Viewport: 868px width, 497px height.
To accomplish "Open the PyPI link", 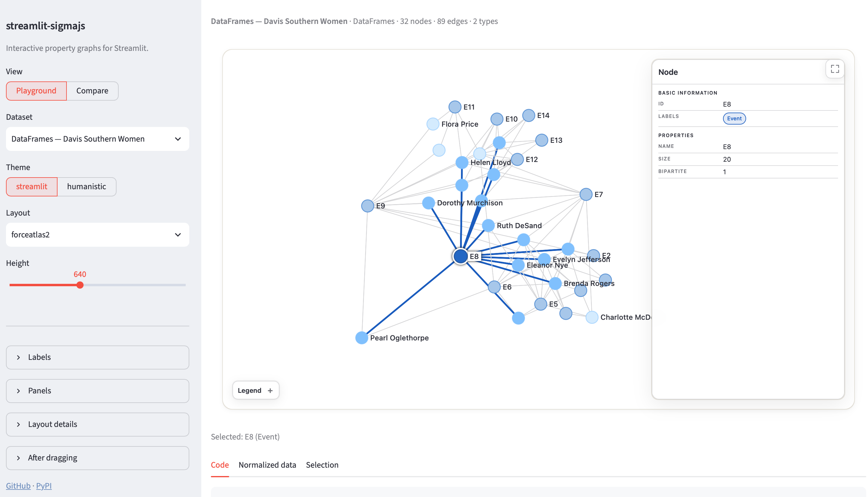I will 44,486.
